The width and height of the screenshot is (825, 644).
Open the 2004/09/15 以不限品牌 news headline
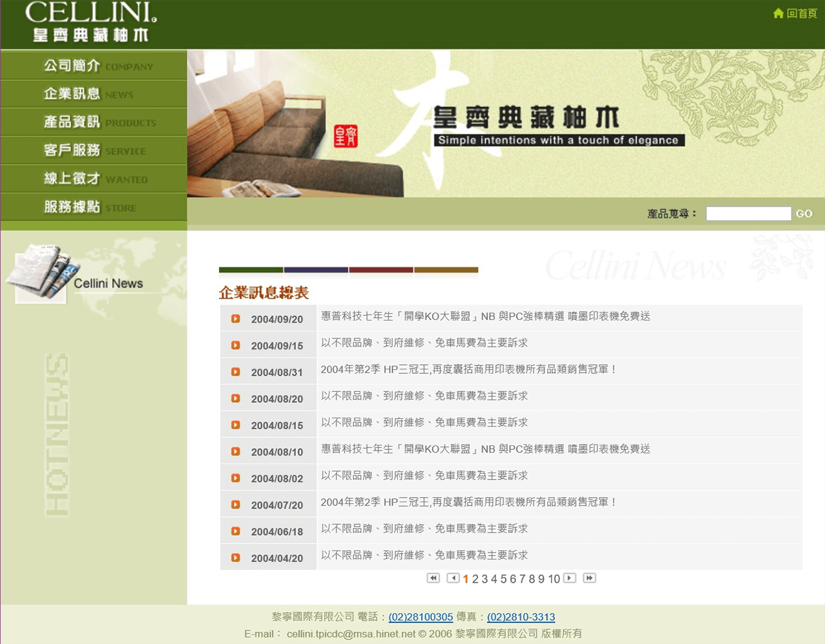coord(424,342)
